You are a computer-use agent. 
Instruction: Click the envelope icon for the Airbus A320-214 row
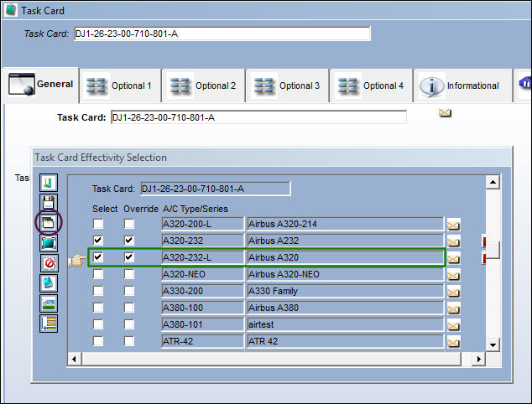tap(453, 225)
